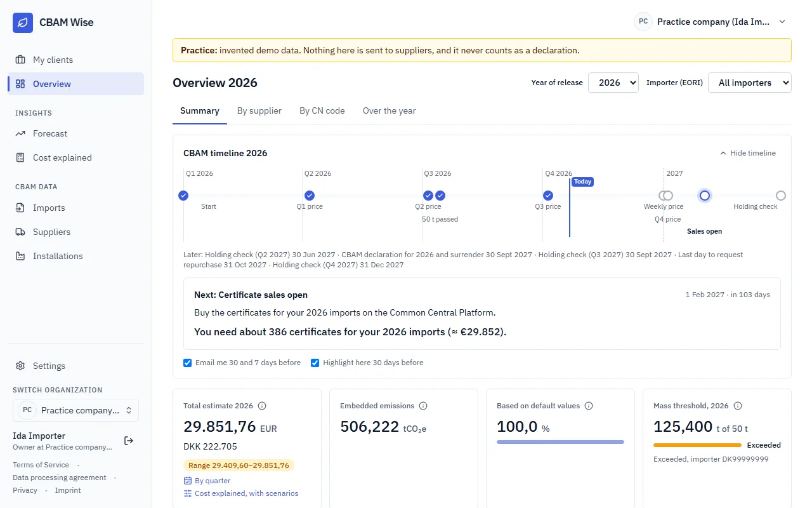Open the Imprint link in the footer

point(68,490)
